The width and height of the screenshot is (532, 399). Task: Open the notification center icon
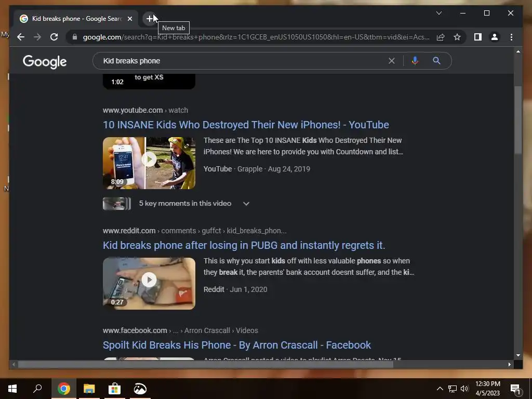point(516,389)
